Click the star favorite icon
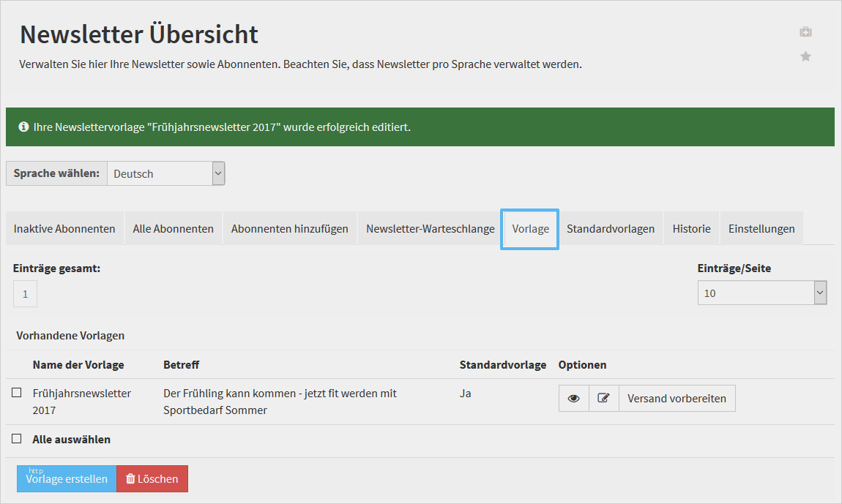The height and width of the screenshot is (504, 842). (x=805, y=56)
